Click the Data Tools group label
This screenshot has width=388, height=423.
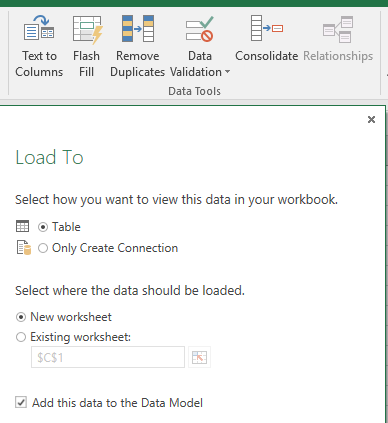pyautogui.click(x=194, y=91)
